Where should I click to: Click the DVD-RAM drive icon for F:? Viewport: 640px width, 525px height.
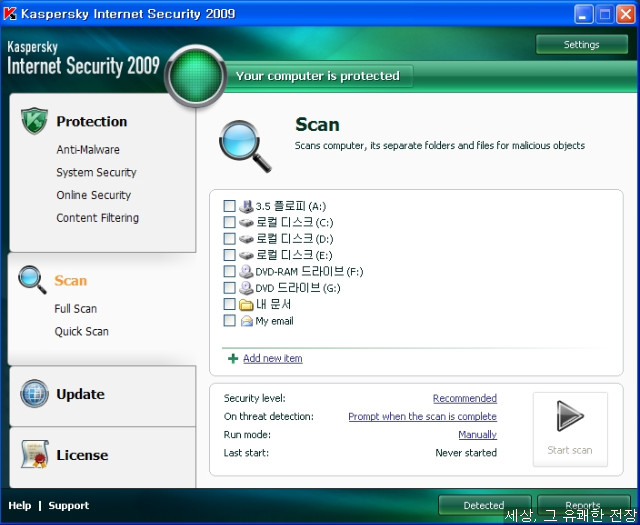(x=246, y=271)
